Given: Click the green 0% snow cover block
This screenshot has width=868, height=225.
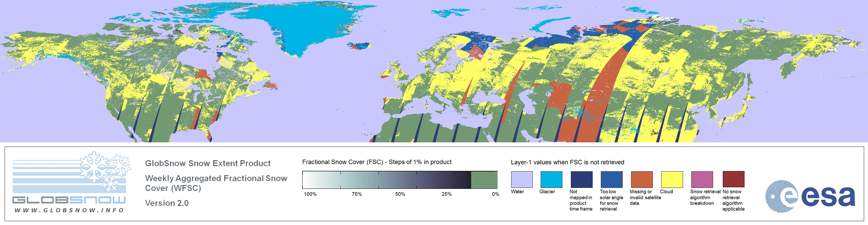Looking at the screenshot, I should (484, 180).
